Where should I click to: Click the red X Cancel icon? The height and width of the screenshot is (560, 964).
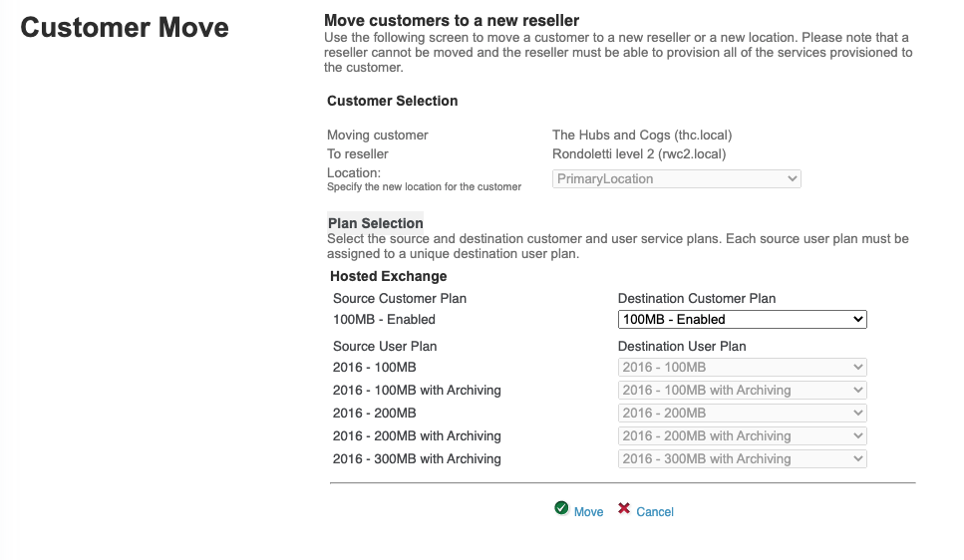(624, 508)
